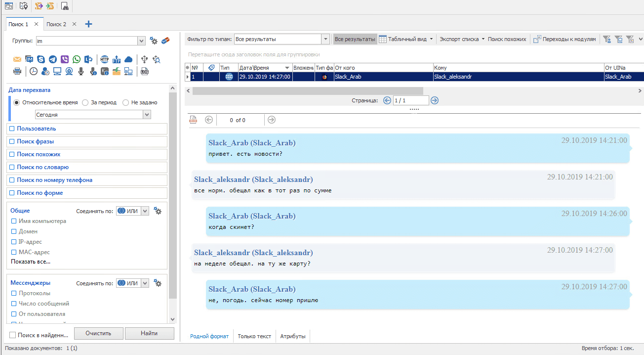Select the FTP upload icon
This screenshot has height=355, width=644.
(x=117, y=59)
